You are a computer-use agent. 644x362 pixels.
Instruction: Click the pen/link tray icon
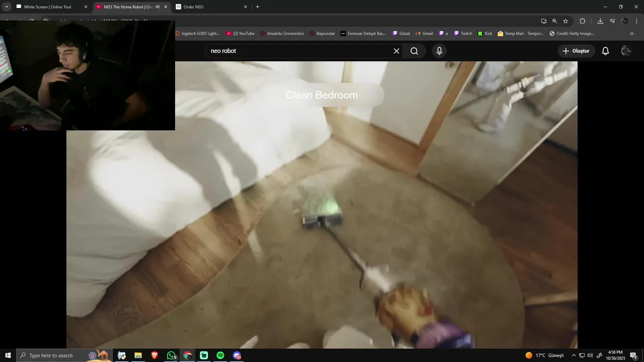click(599, 355)
